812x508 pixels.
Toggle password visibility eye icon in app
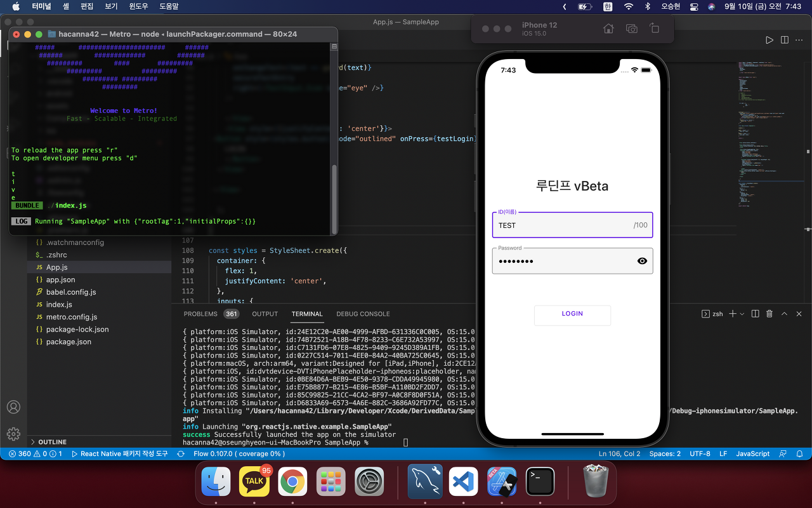642,261
